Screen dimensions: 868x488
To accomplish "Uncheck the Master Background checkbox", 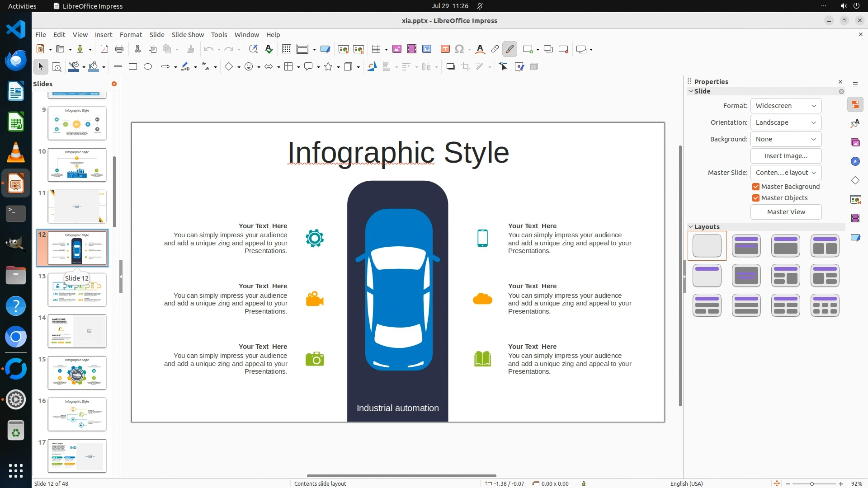I will pyautogui.click(x=755, y=187).
